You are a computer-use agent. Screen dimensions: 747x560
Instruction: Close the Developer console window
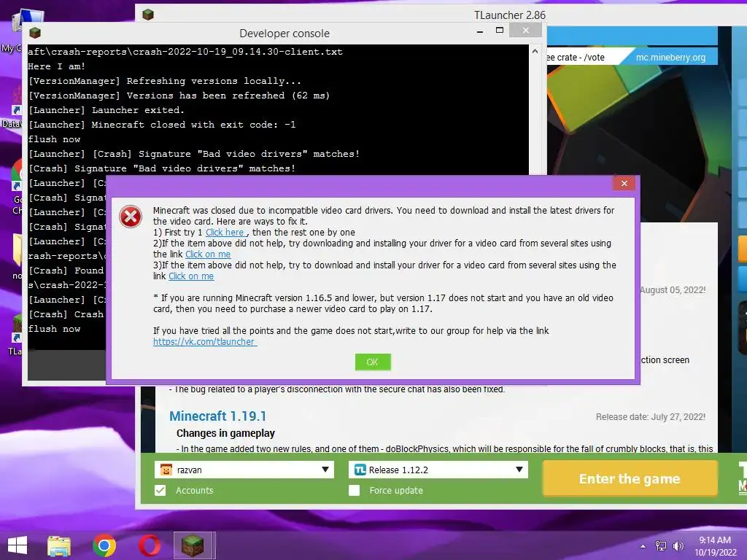point(525,31)
